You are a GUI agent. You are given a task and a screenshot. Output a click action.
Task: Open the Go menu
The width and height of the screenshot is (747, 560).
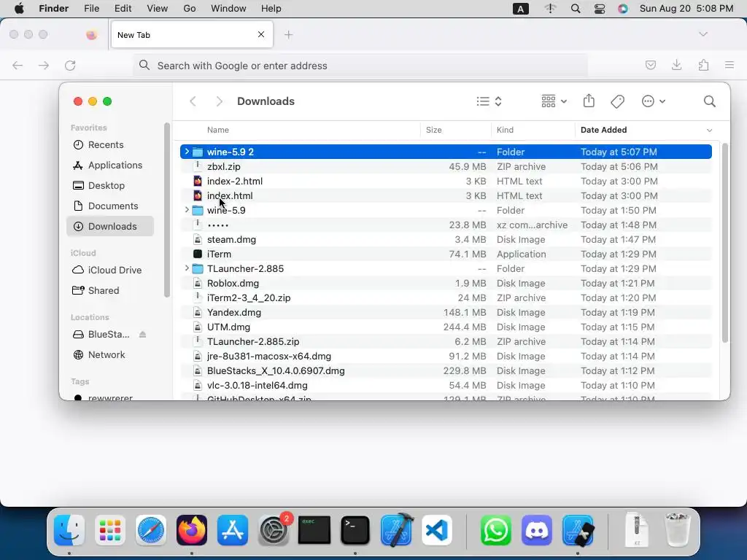190,9
